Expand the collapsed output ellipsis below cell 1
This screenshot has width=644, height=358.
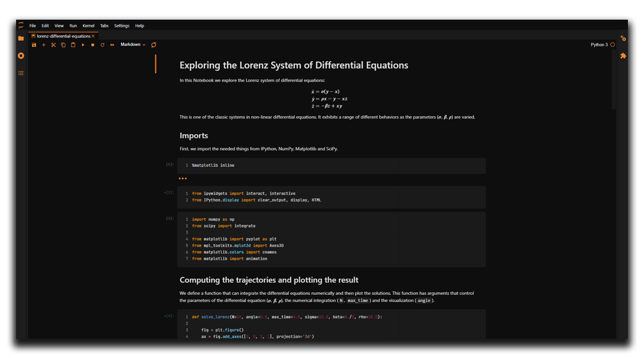(183, 179)
